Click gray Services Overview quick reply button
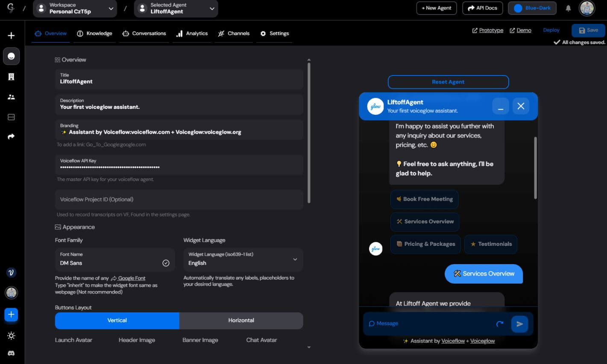This screenshot has width=607, height=364. (x=425, y=222)
